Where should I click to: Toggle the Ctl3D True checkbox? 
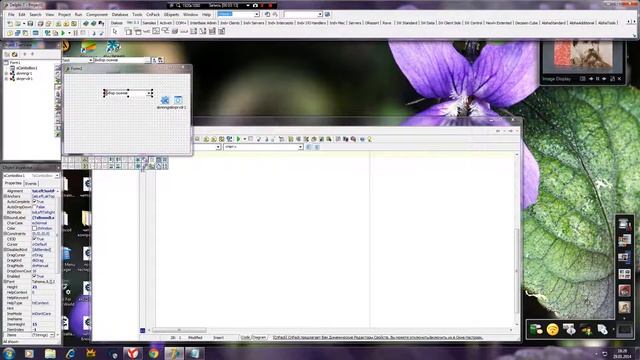[35, 239]
